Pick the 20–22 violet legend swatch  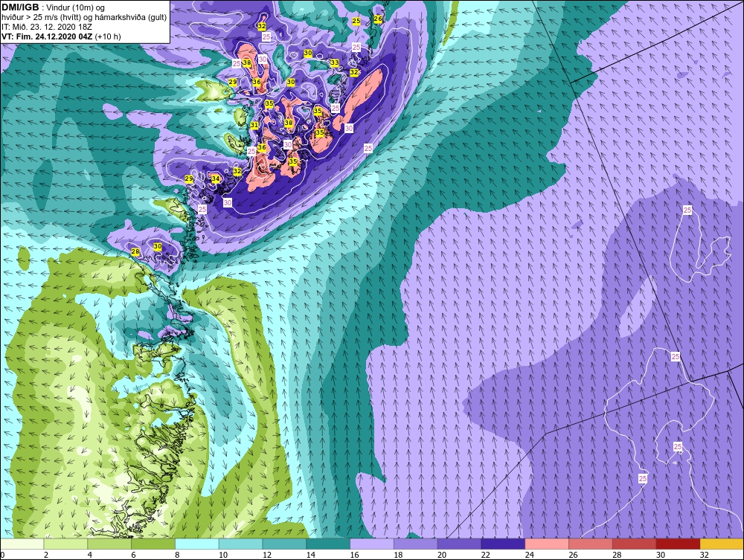coord(459,544)
